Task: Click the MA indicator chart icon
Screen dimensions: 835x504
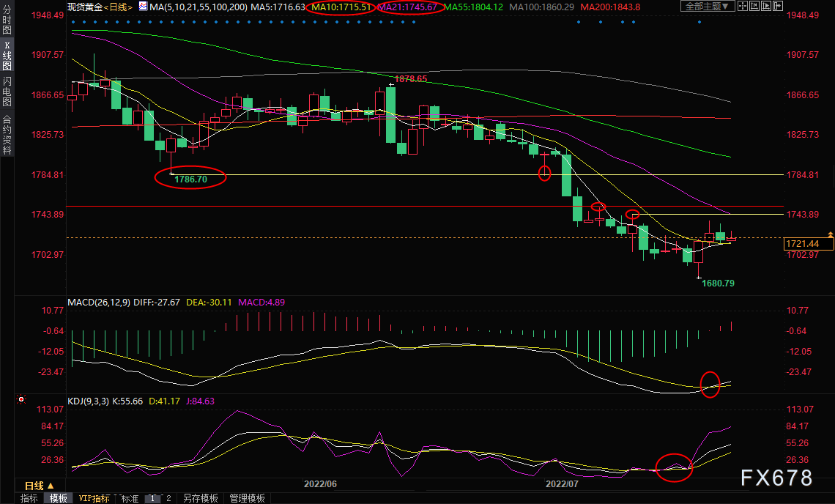Action: pos(143,7)
